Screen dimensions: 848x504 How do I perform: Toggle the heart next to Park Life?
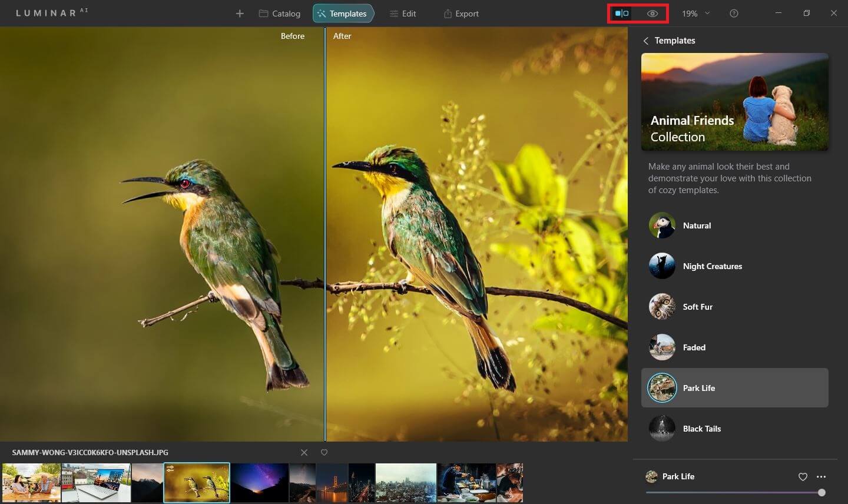[x=802, y=476]
